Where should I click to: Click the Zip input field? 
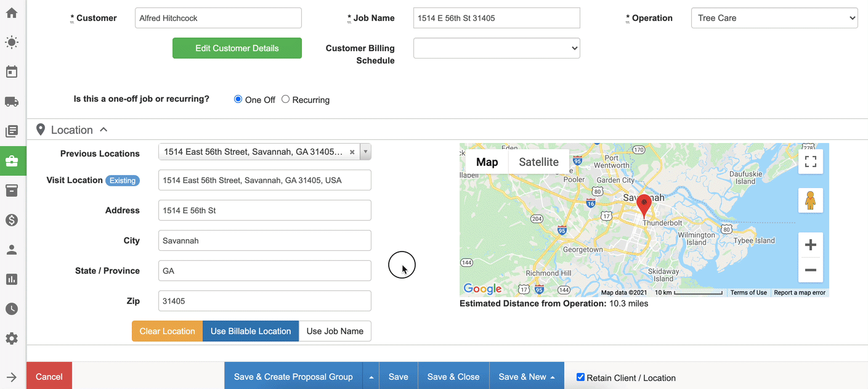[265, 301]
